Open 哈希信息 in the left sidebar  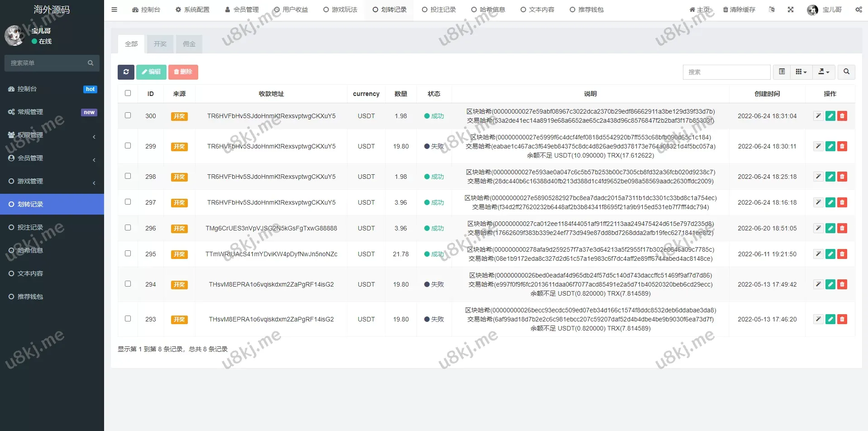(30, 250)
